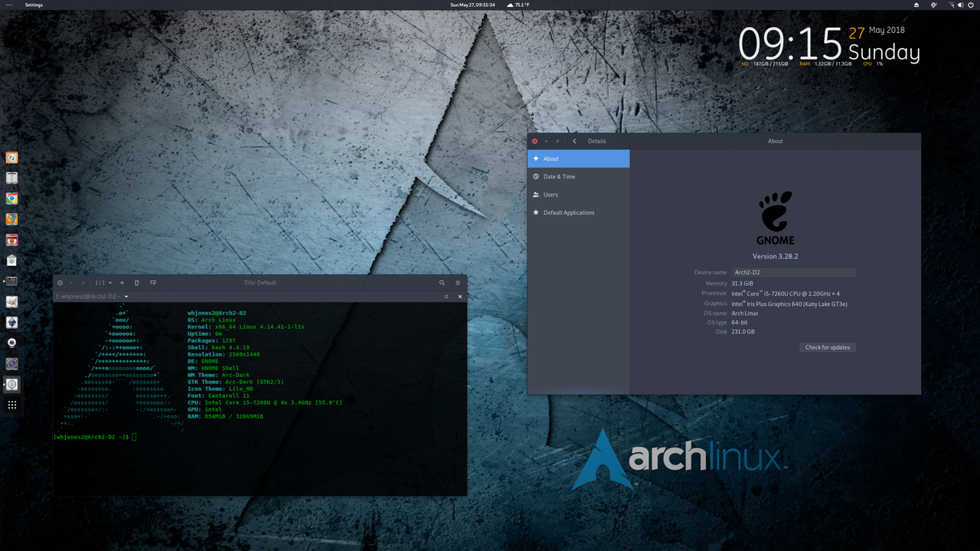Select Date & Time in Settings sidebar
The width and height of the screenshot is (980, 551).
578,177
